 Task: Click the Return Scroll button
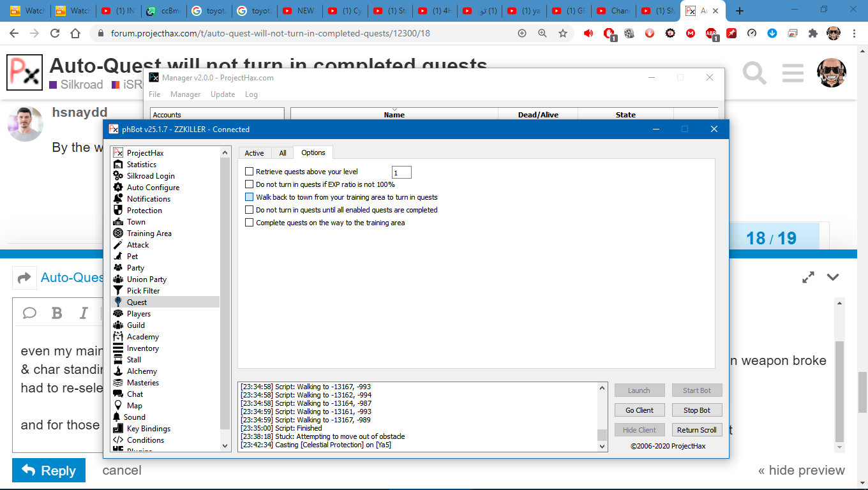coord(696,430)
